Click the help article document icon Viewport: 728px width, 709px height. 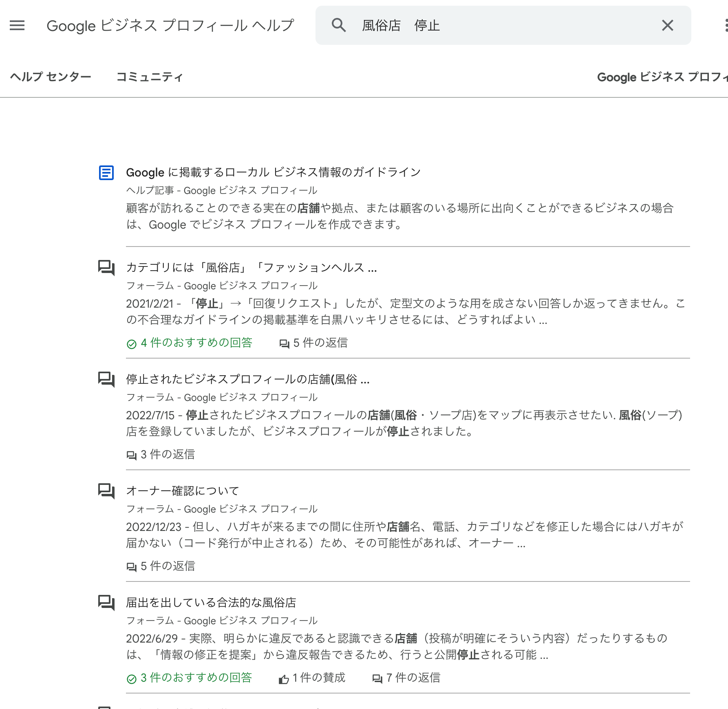(106, 173)
